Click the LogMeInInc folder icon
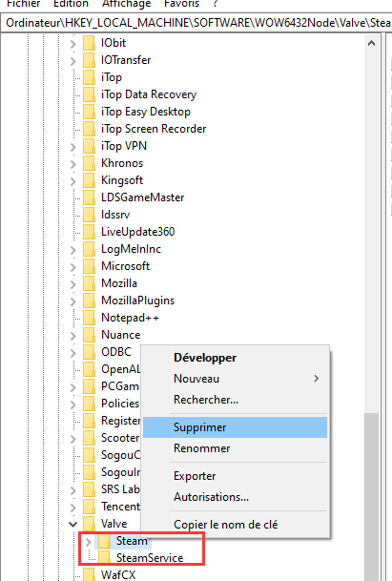Image resolution: width=392 pixels, height=581 pixels. point(89,249)
